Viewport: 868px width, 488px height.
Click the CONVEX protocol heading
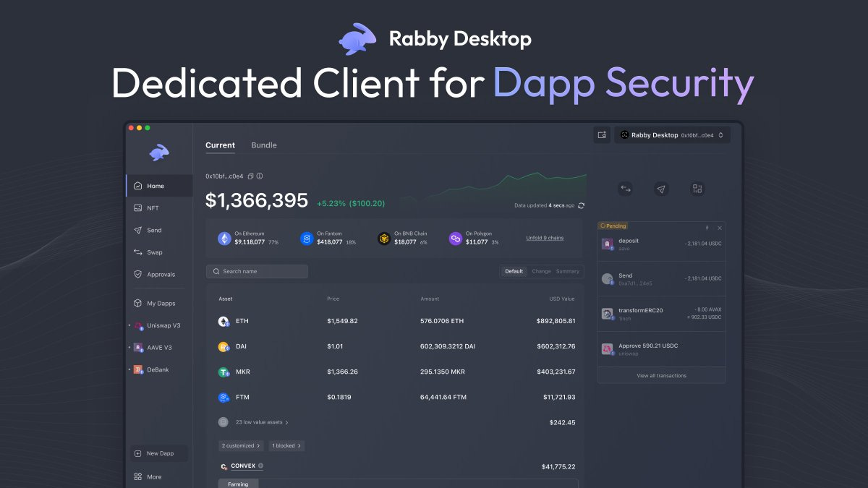tap(243, 466)
